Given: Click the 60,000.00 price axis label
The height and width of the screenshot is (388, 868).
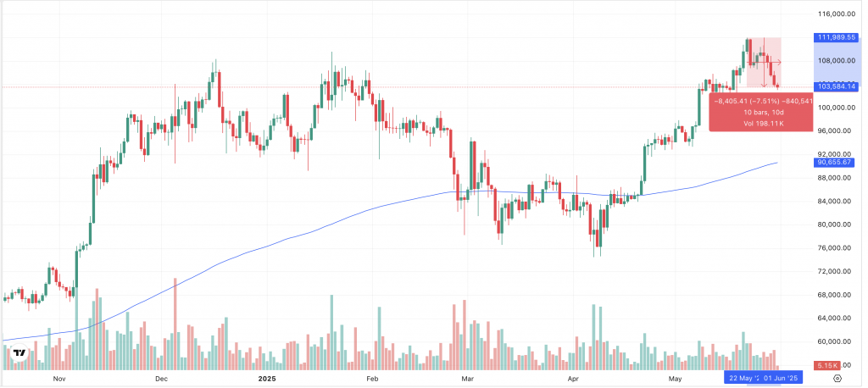Looking at the screenshot, I should point(833,341).
